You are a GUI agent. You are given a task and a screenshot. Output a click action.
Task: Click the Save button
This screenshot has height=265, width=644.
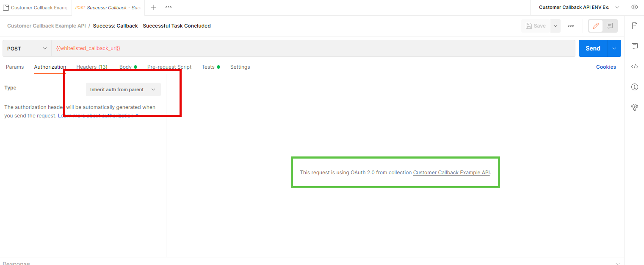tap(536, 26)
